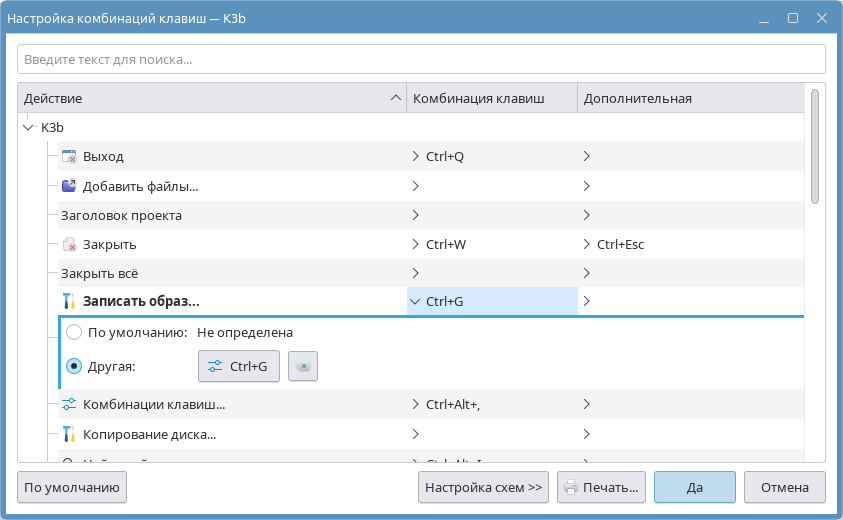Sort by the Действие column header

[x=210, y=98]
